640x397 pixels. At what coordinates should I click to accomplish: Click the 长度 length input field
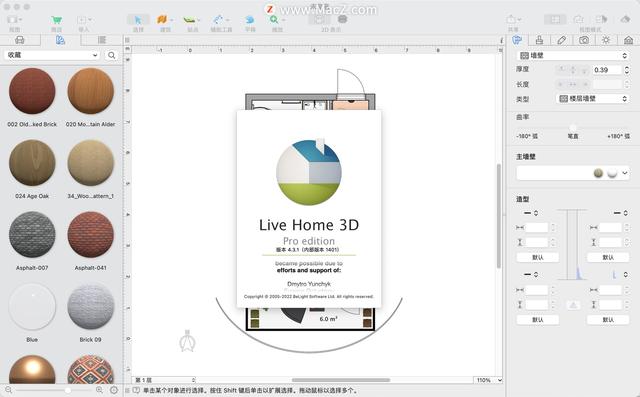pyautogui.click(x=607, y=84)
